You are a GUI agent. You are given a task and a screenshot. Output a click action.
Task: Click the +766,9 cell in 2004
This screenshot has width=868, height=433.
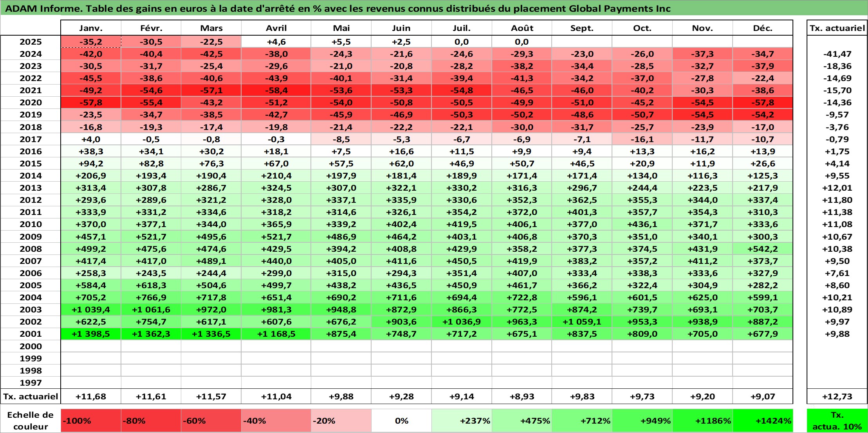151,298
